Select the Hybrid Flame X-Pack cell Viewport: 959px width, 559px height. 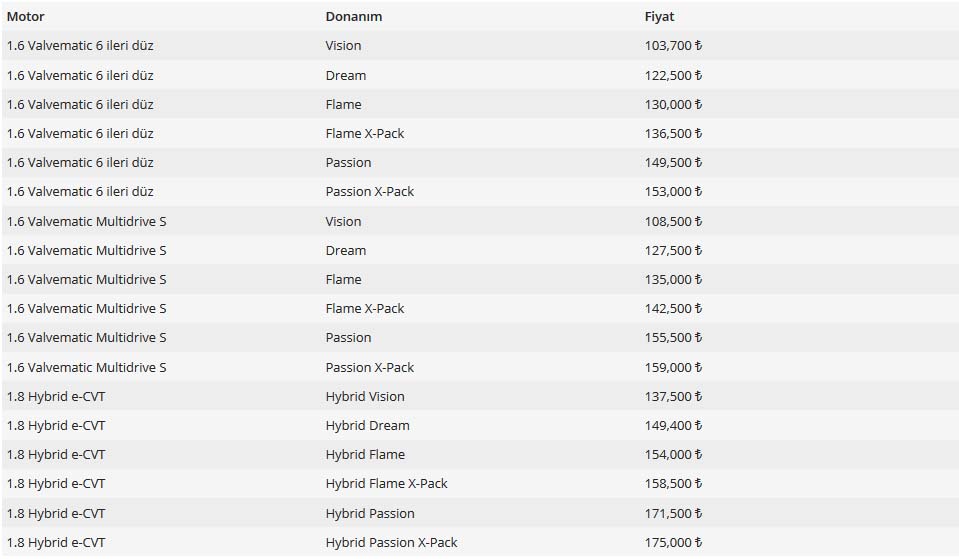click(386, 483)
